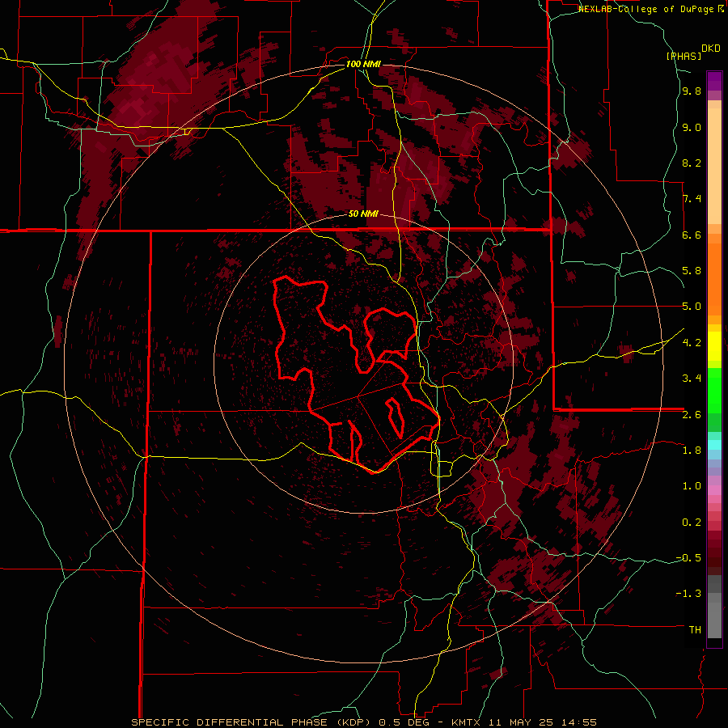Click the "SPECIFIC DIFFERENTIAL PHASE (KDP)" product title

pyautogui.click(x=252, y=722)
